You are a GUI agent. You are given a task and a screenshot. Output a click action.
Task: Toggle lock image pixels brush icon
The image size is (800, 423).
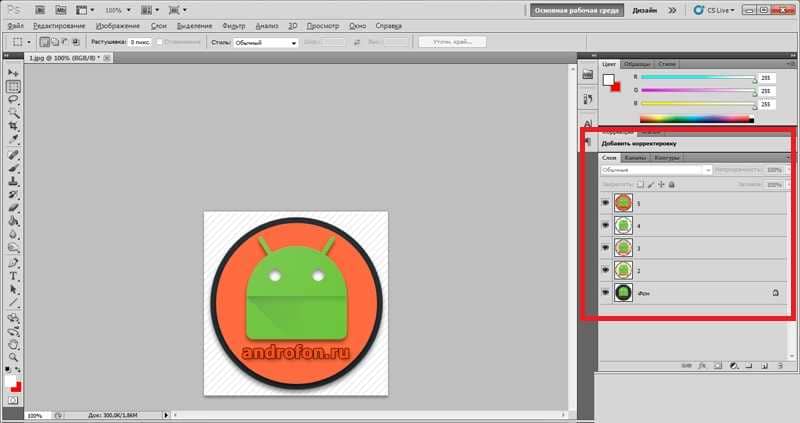(x=651, y=185)
